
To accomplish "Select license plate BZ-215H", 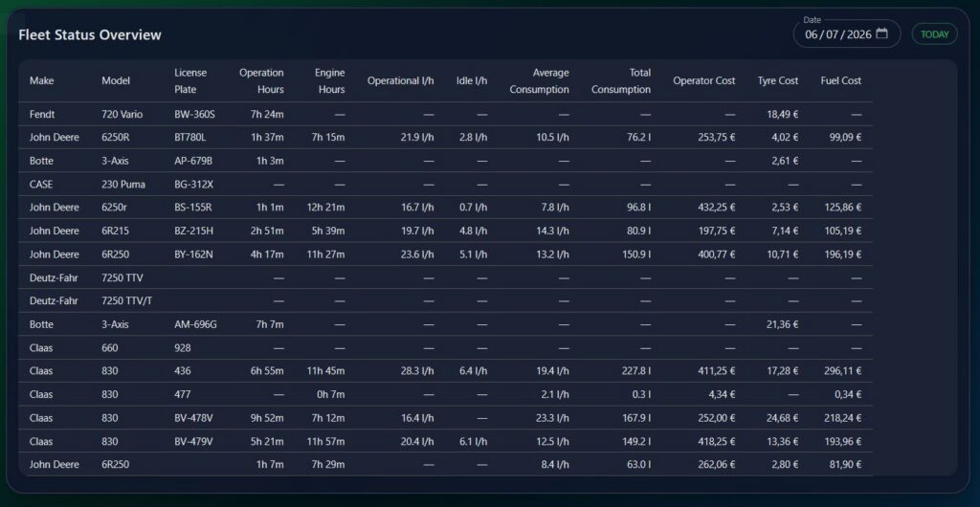I will pyautogui.click(x=193, y=231).
